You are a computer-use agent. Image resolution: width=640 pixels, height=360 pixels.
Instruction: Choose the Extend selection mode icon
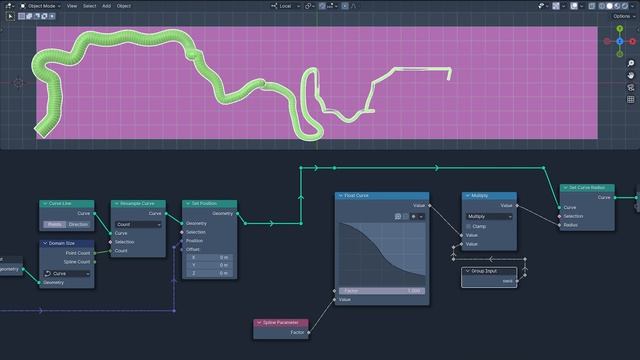coord(29,16)
